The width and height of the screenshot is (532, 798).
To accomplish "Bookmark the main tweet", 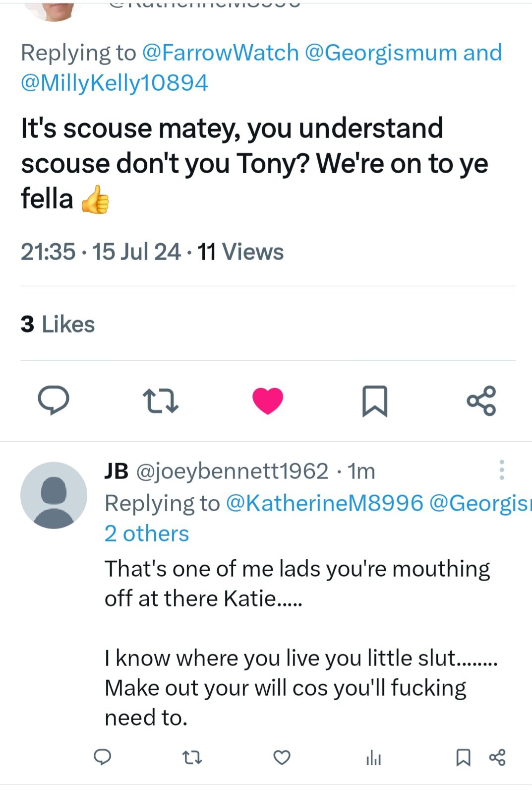I will pos(375,401).
